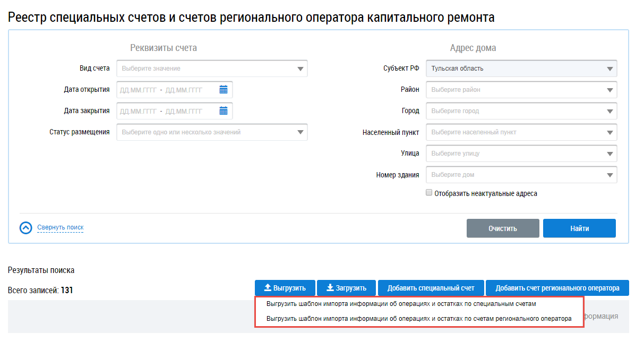Image resolution: width=644 pixels, height=341 pixels.
Task: Enable Отобразить неактуальные адреса checkbox
Action: point(429,193)
